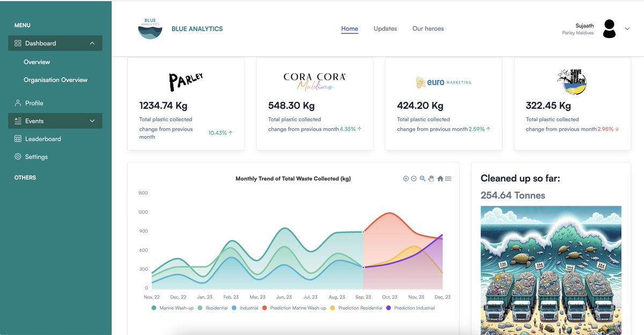This screenshot has height=335, width=644.
Task: Toggle Residential legend series
Action: pyautogui.click(x=213, y=308)
